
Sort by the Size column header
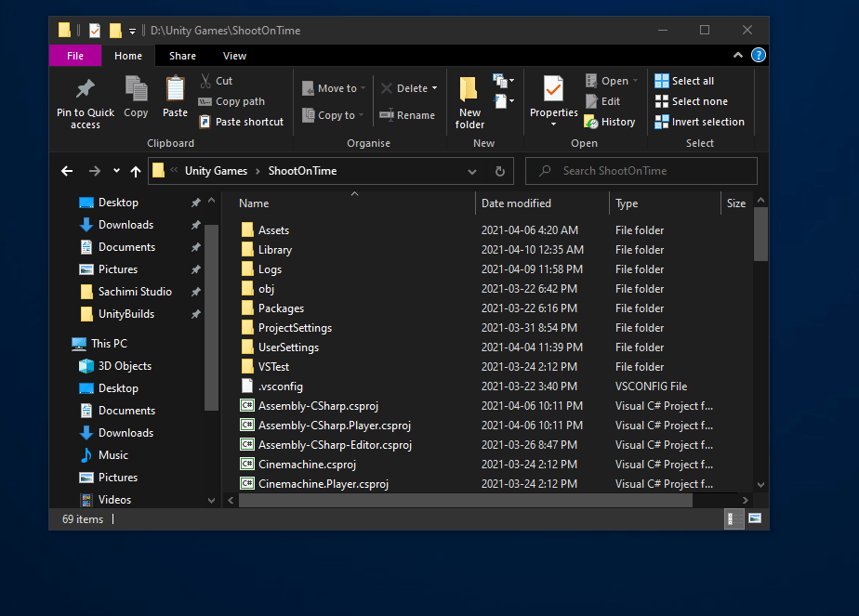click(x=735, y=203)
